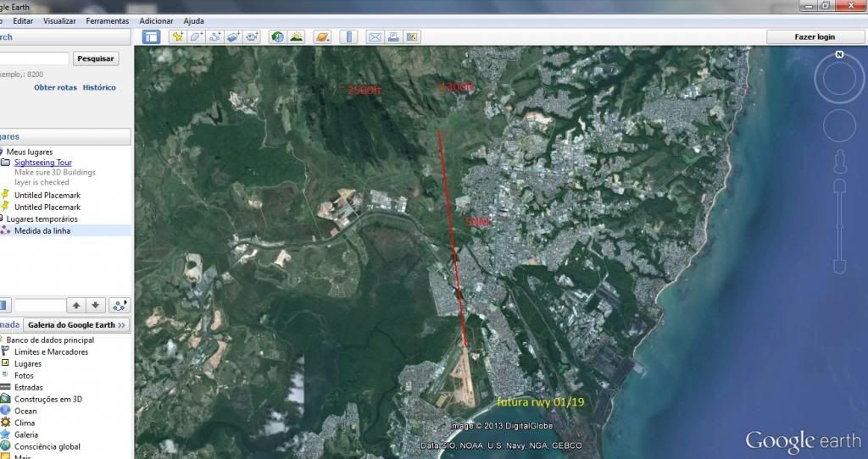This screenshot has height=459, width=868.
Task: Open the Sightseeing Tour link
Action: tap(43, 163)
